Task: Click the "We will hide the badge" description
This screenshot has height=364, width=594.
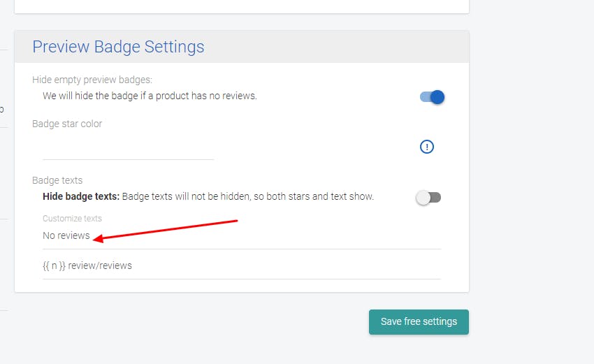Action: point(150,96)
